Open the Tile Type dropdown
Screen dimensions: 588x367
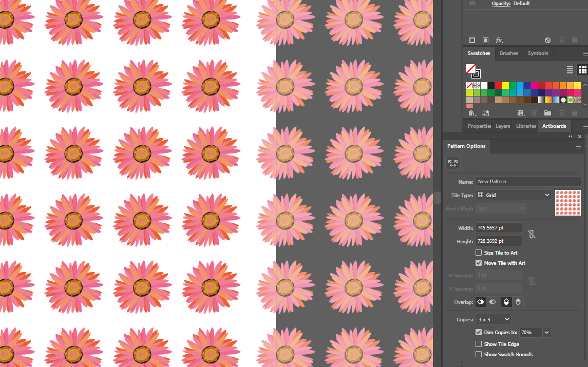tap(514, 195)
